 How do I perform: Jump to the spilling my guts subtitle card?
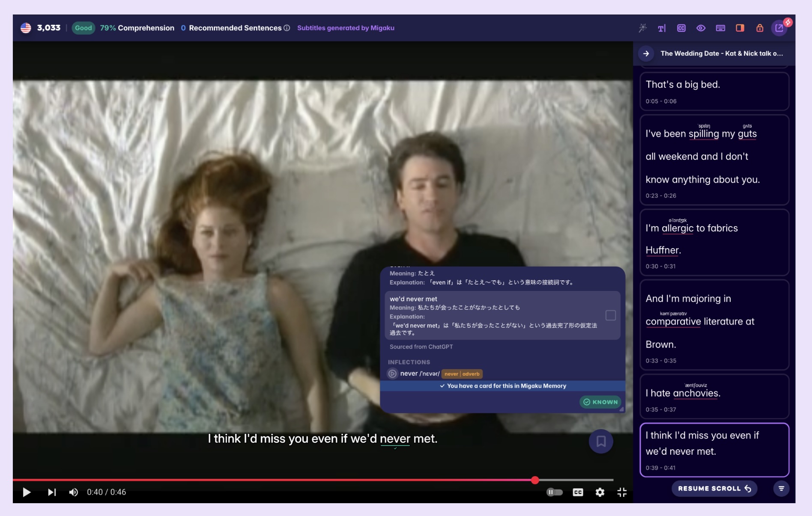(714, 160)
